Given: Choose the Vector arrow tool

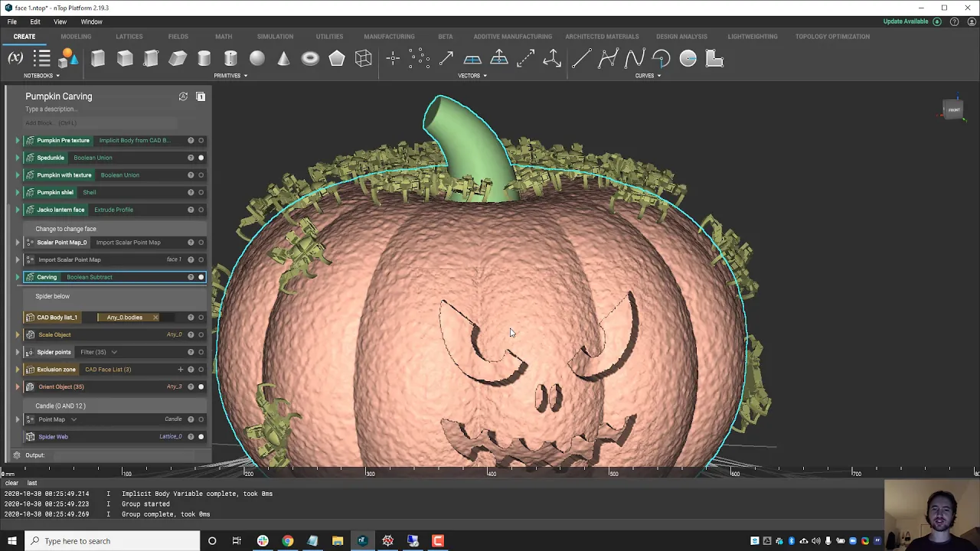Looking at the screenshot, I should [x=446, y=58].
